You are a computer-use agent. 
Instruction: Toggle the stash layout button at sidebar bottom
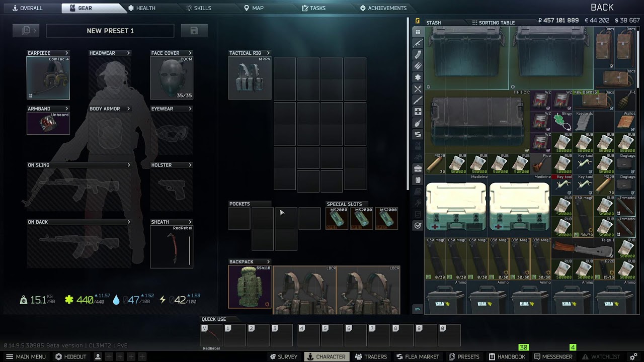[418, 309]
